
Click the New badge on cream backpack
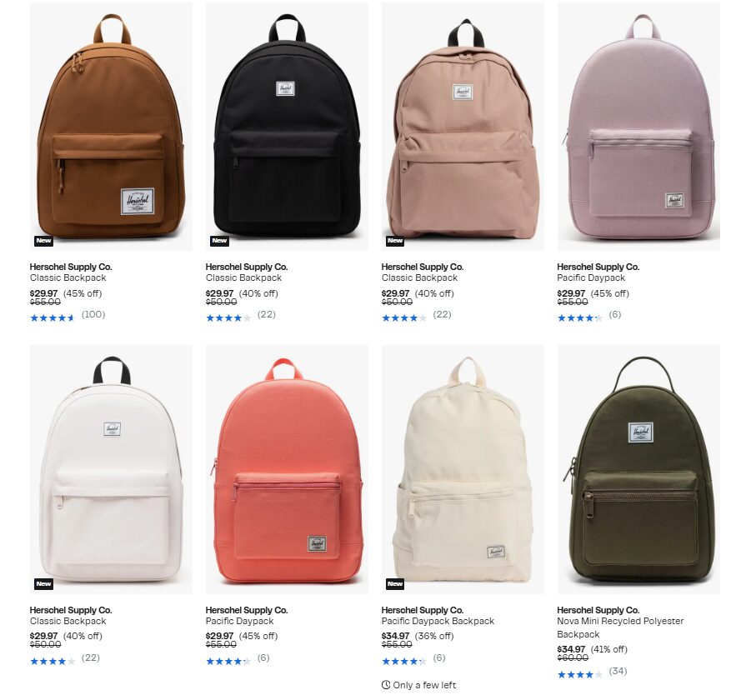pos(395,584)
